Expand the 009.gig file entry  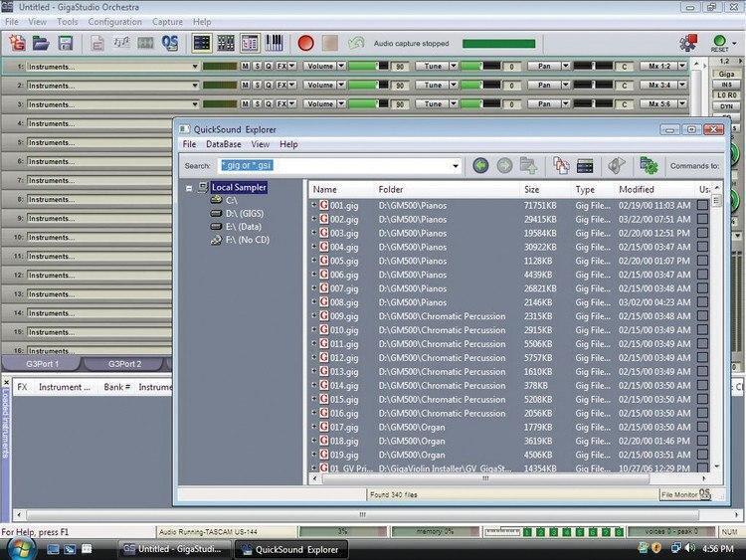pyautogui.click(x=313, y=316)
